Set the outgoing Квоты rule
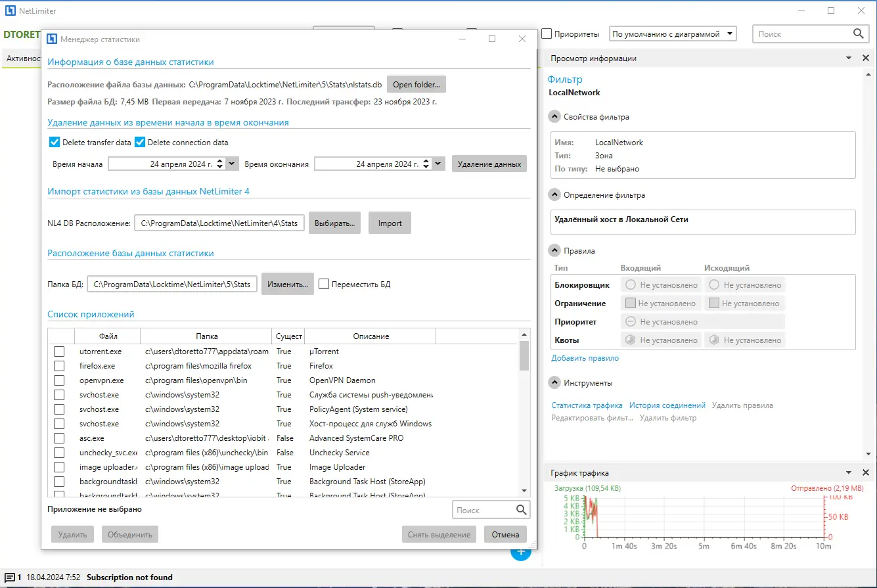This screenshot has width=877, height=588. point(745,340)
